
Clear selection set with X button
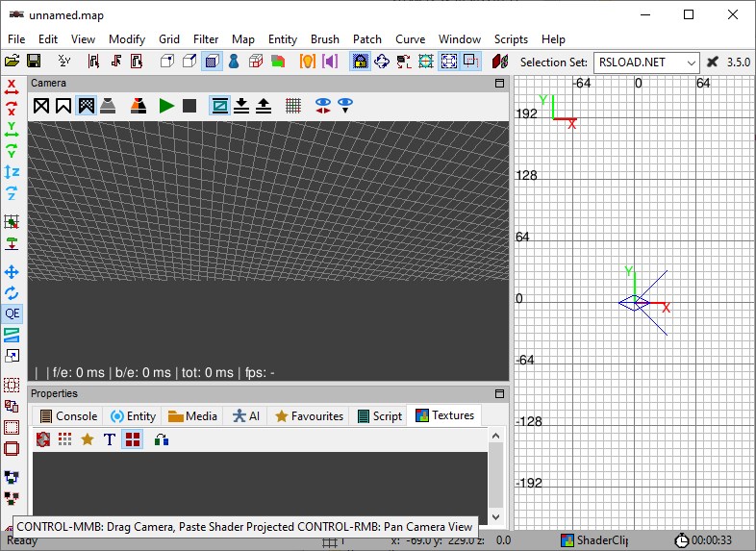(x=712, y=62)
